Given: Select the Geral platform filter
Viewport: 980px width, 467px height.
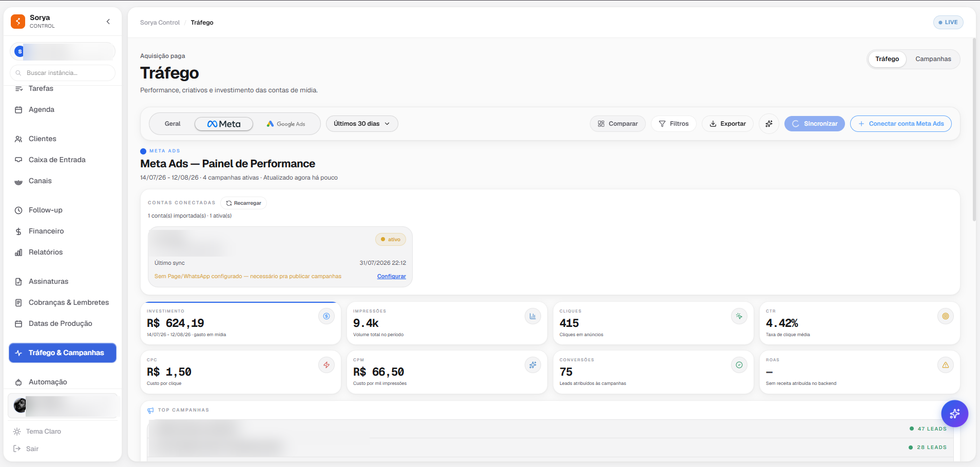Looking at the screenshot, I should [x=172, y=124].
